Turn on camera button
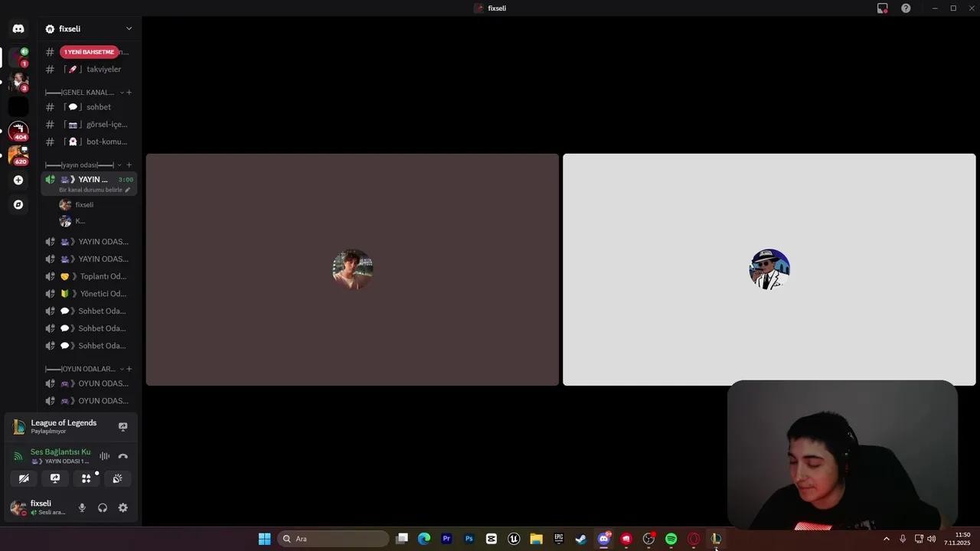Viewport: 980px width, 551px height. 24,478
